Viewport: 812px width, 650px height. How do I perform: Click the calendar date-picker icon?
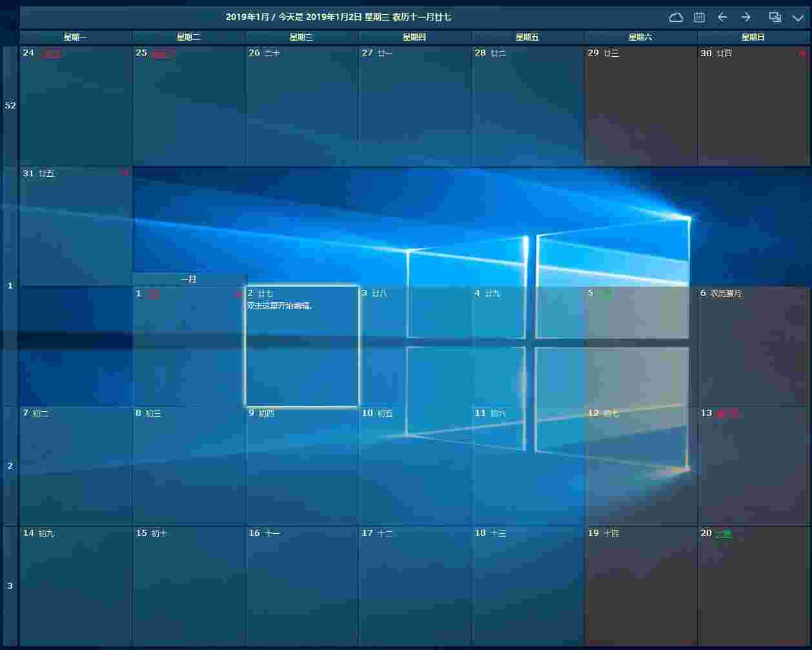(x=699, y=17)
